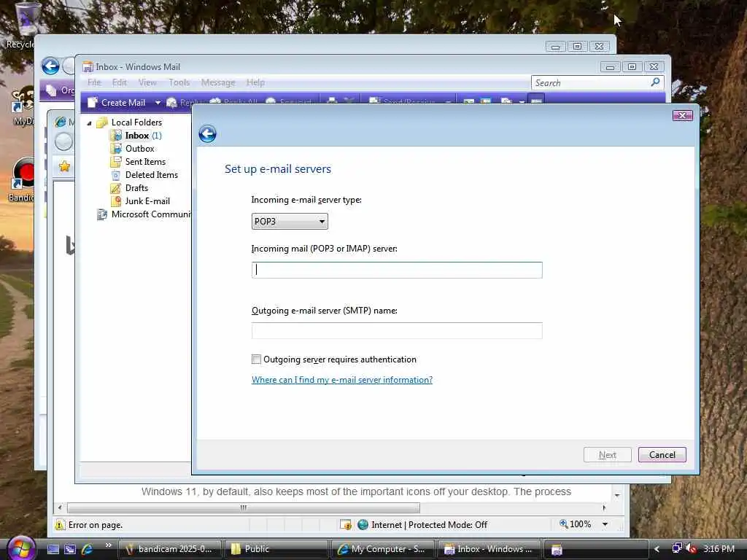Click the network tray icon
Screen dimensions: 747x560
pyautogui.click(x=676, y=548)
